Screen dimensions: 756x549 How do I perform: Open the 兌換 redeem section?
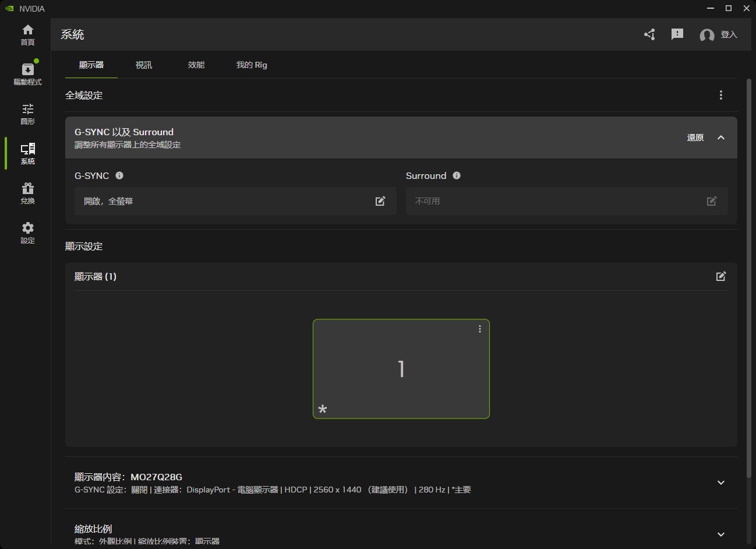[x=27, y=193]
